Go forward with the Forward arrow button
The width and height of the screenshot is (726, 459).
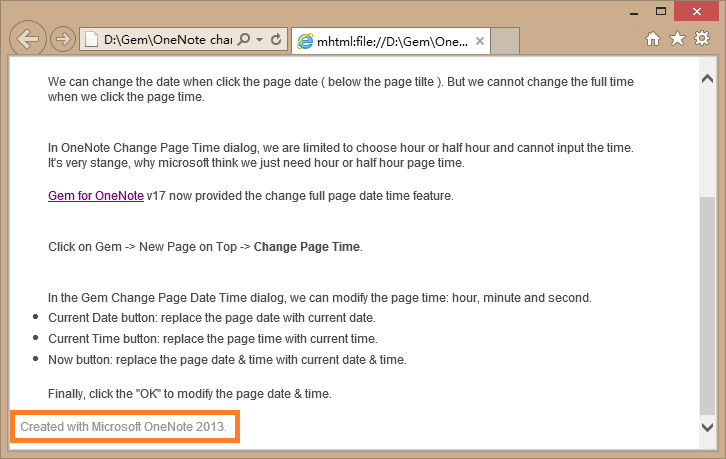click(63, 39)
